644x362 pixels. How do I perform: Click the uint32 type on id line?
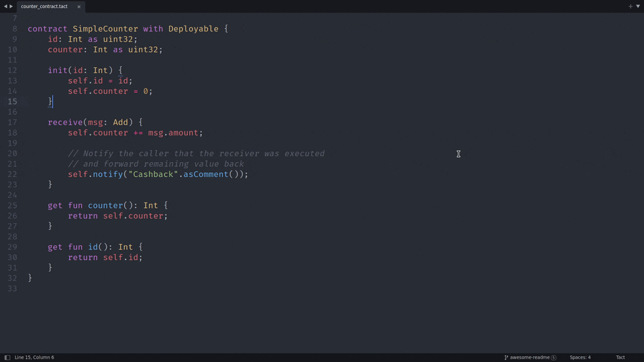[118, 39]
